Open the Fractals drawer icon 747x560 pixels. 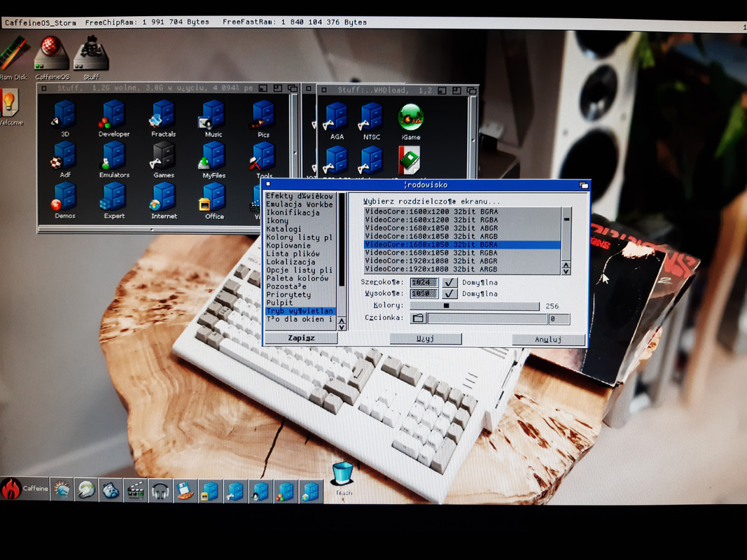pyautogui.click(x=163, y=114)
